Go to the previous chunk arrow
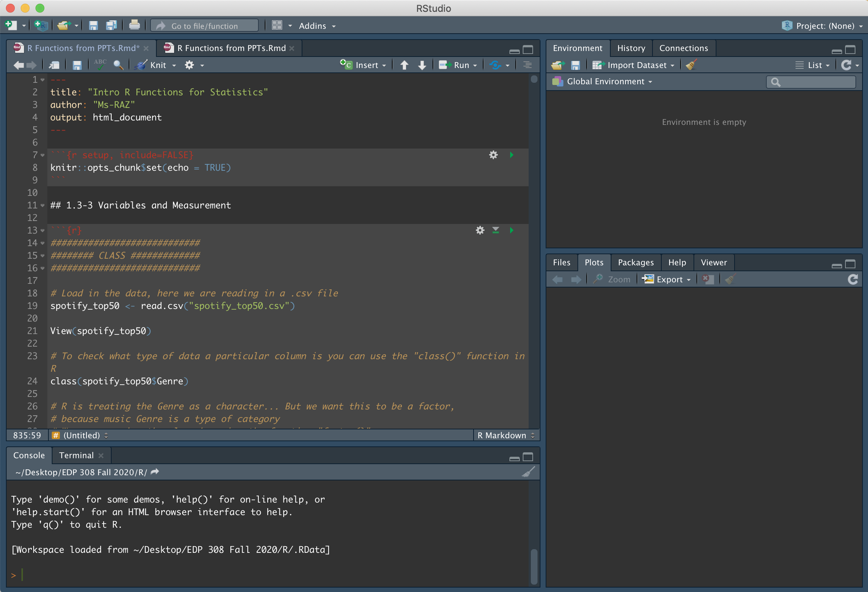This screenshot has width=868, height=592. coord(404,65)
